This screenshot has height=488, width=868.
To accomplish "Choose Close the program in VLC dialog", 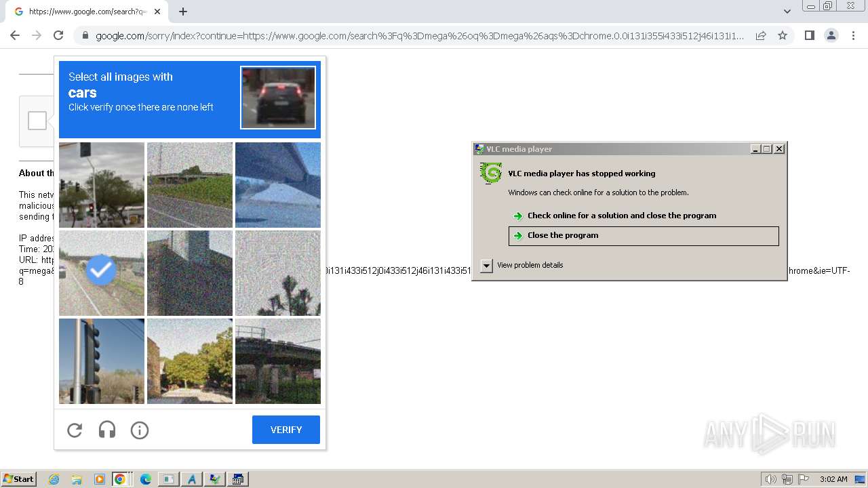I will (644, 235).
